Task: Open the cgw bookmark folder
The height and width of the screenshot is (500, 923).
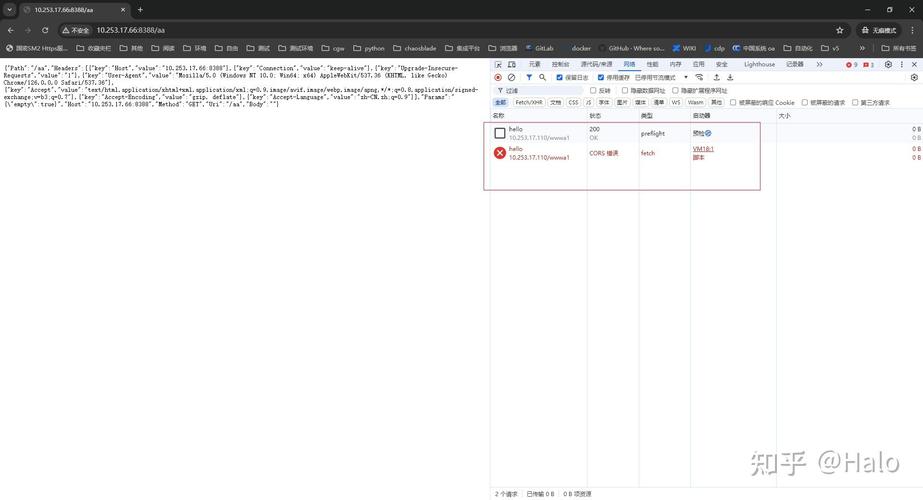Action: coord(333,48)
